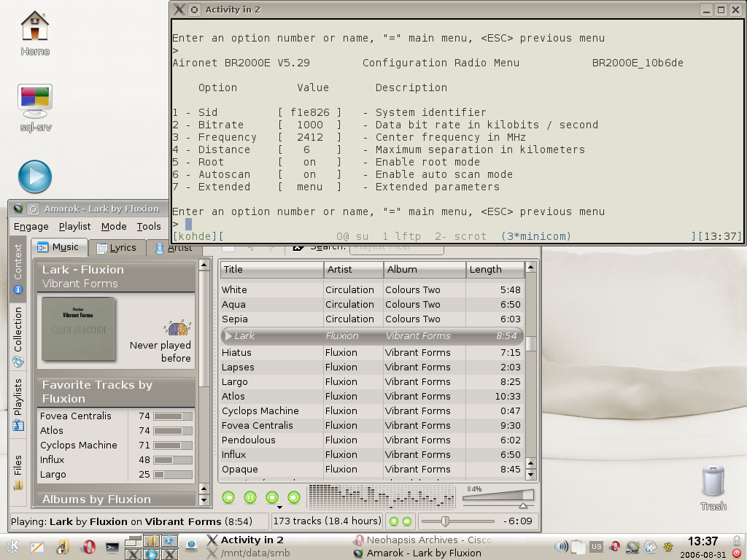Open the Trash desktop icon
Image resolution: width=747 pixels, height=560 pixels.
(713, 488)
